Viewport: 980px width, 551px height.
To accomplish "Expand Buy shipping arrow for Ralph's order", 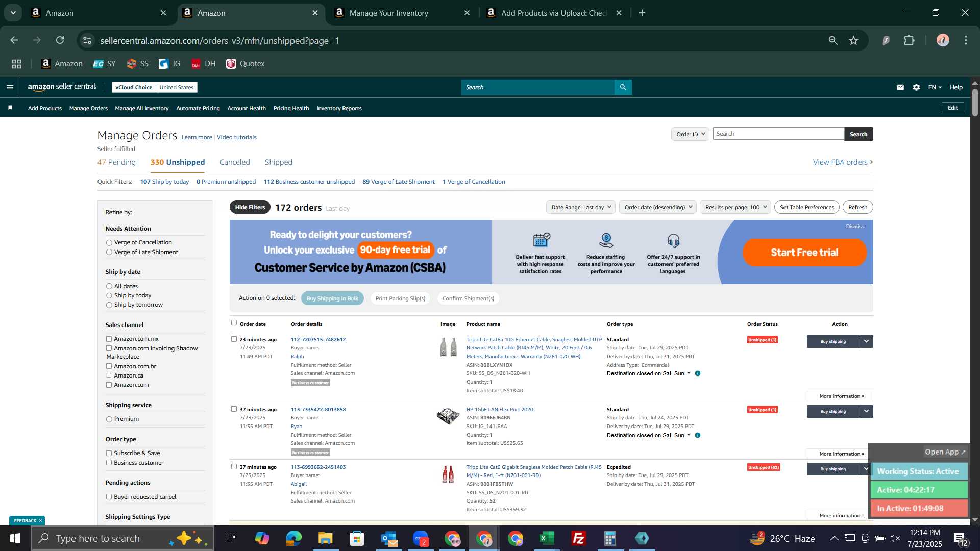I will point(866,341).
